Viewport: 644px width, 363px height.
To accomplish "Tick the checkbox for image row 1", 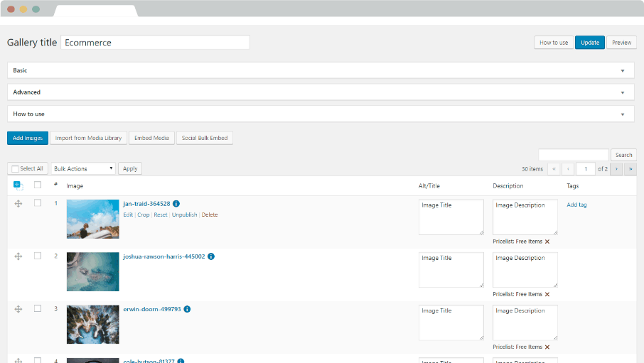I will [x=38, y=203].
